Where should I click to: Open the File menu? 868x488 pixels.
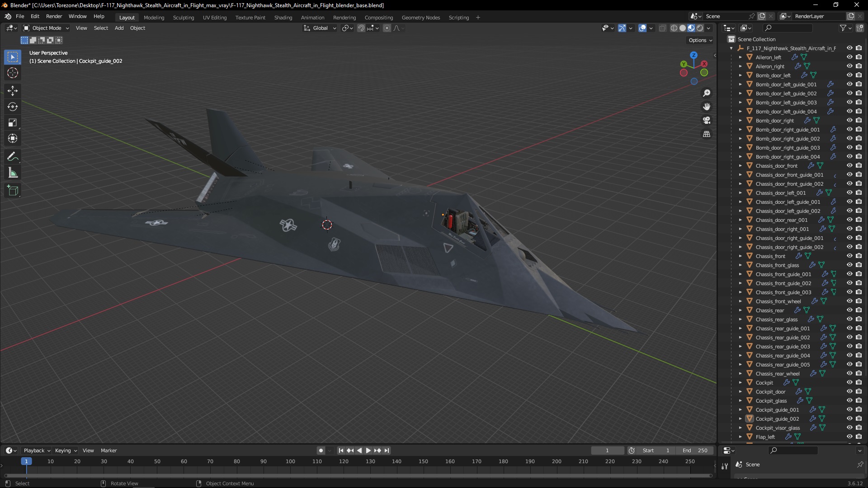(x=20, y=16)
